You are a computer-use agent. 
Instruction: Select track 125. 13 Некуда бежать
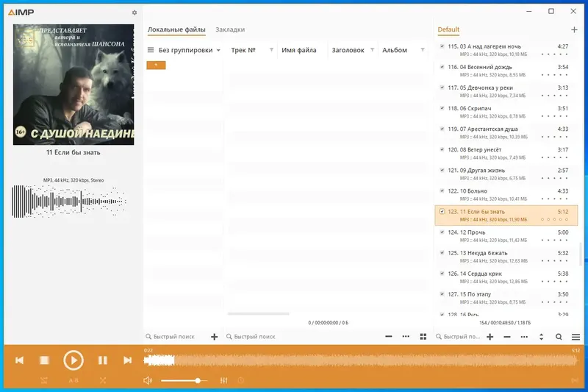click(506, 257)
